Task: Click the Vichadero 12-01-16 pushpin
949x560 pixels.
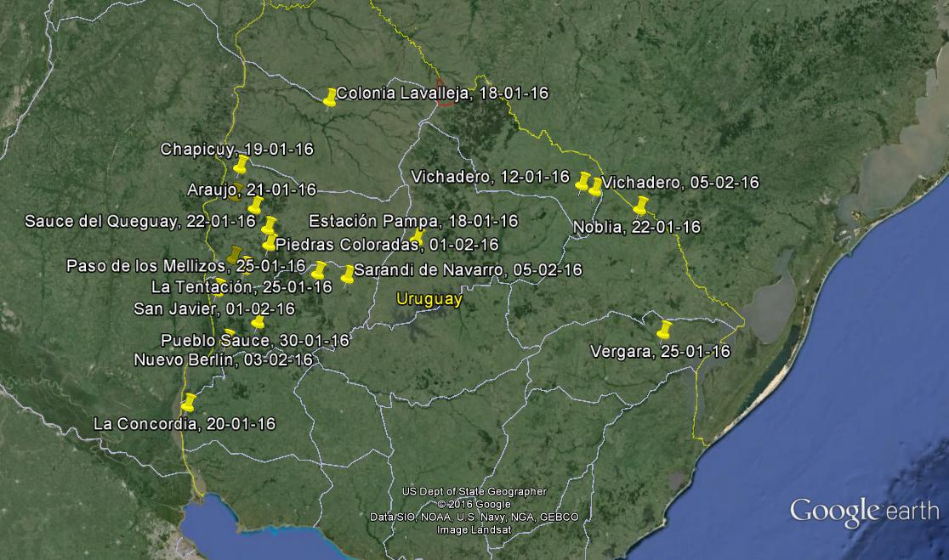Action: click(582, 180)
